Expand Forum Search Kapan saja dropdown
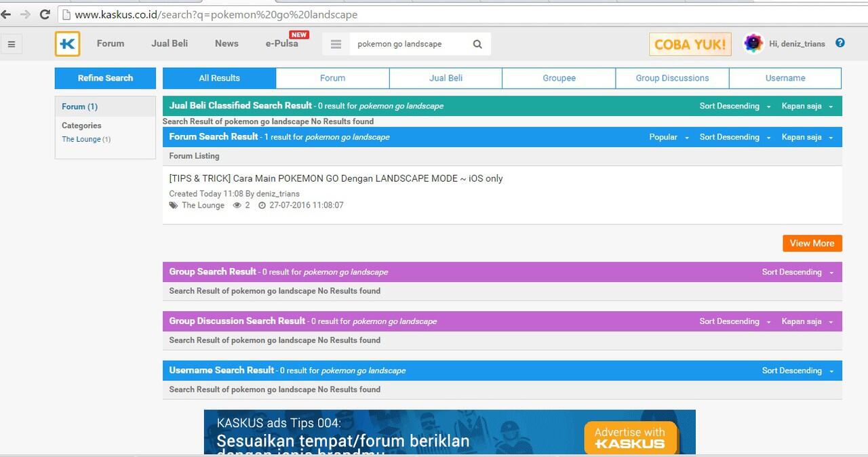The height and width of the screenshot is (457, 868). [x=807, y=137]
